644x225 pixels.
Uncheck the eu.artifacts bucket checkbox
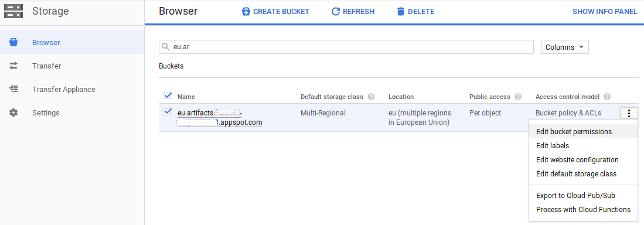tap(167, 112)
